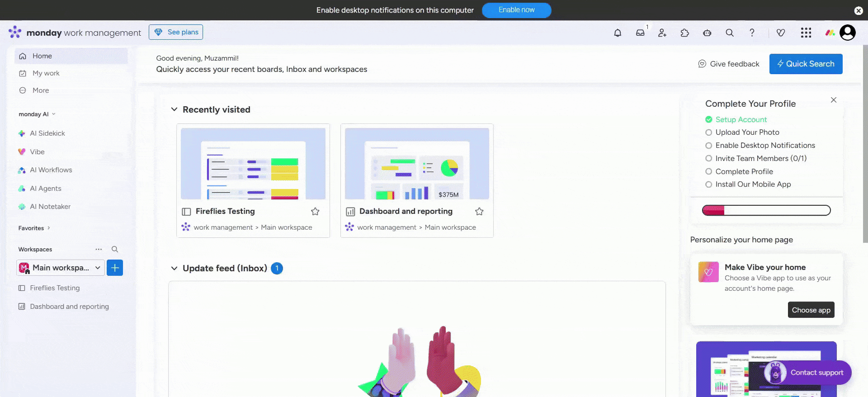Click the page vertical scrollbar
Screen dimensions: 868x397
[x=865, y=144]
